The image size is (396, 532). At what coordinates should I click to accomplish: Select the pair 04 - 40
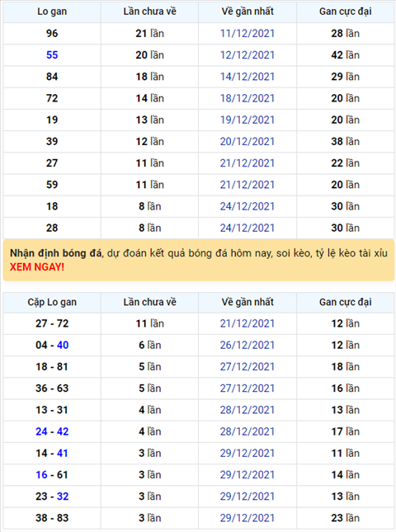coord(52,345)
